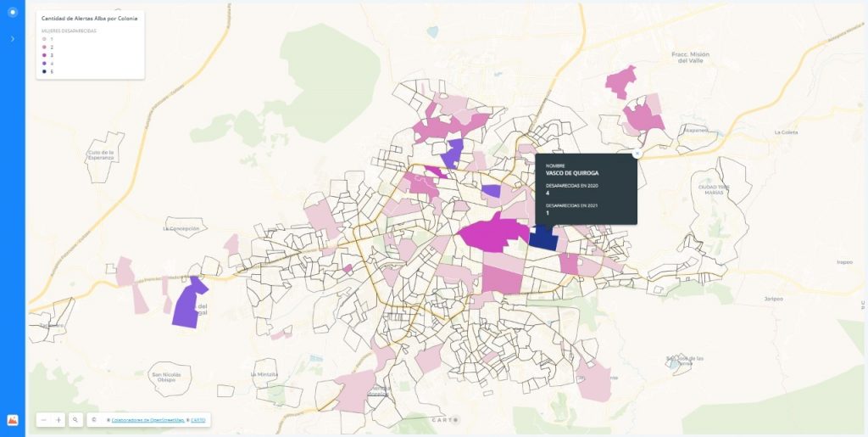Click the legend swatch for value 5

(44, 71)
